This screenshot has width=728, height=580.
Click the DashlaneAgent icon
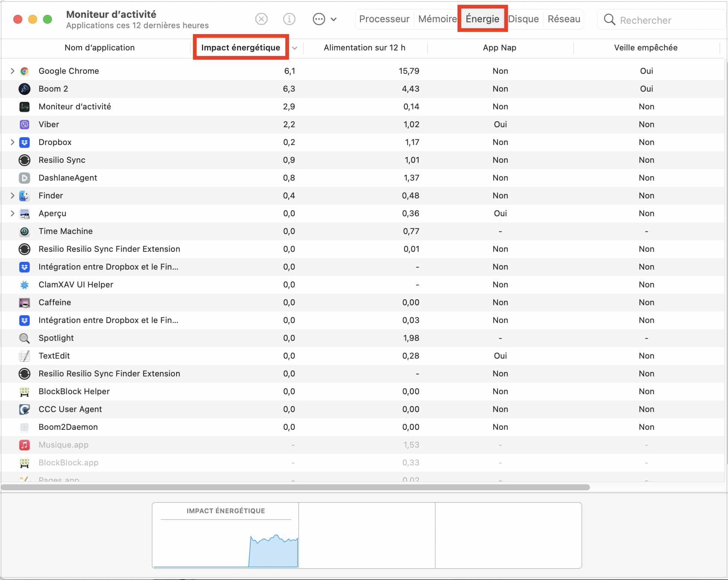pos(24,178)
